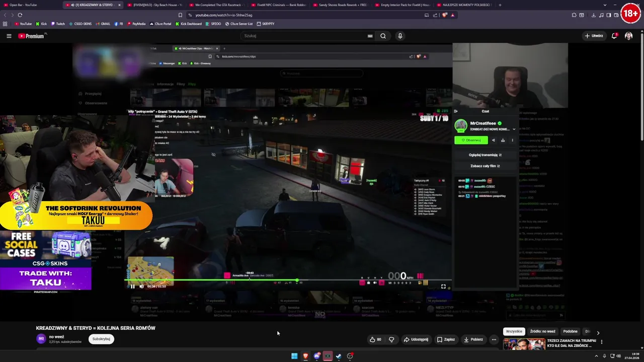
Task: Open the Utwórz create menu
Action: 594,36
